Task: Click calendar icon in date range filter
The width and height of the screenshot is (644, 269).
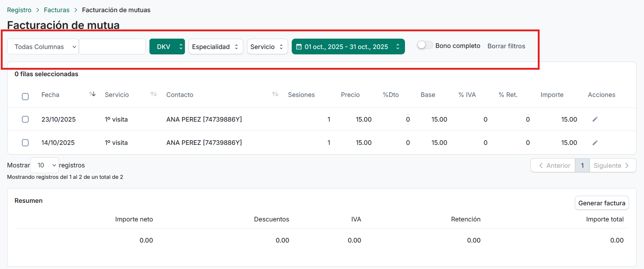Action: coord(299,47)
